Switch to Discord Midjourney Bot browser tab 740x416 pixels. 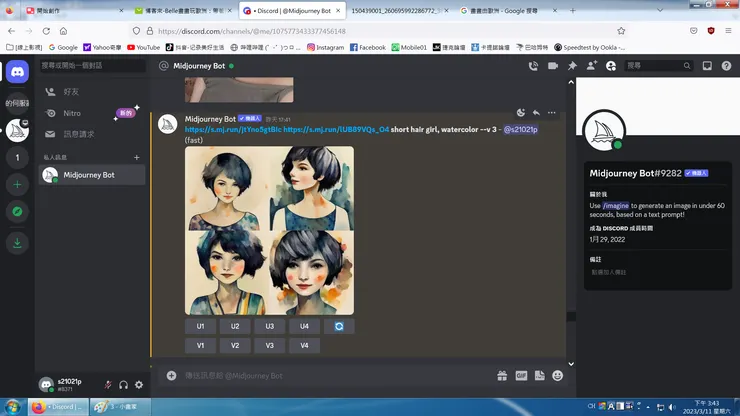293,10
